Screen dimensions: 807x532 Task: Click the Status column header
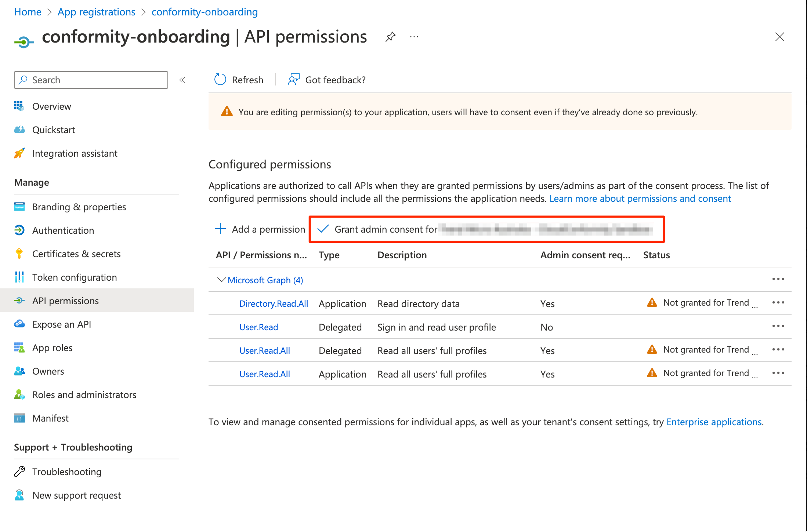(656, 255)
